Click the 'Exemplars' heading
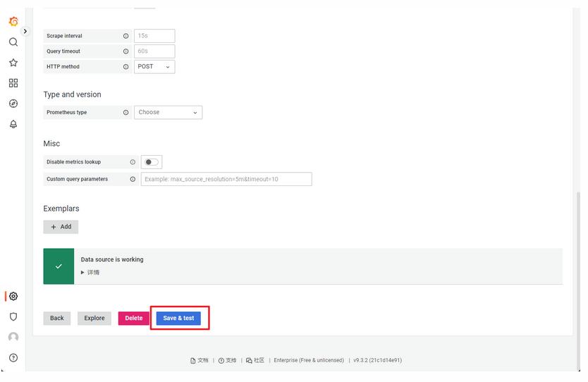 (x=61, y=209)
